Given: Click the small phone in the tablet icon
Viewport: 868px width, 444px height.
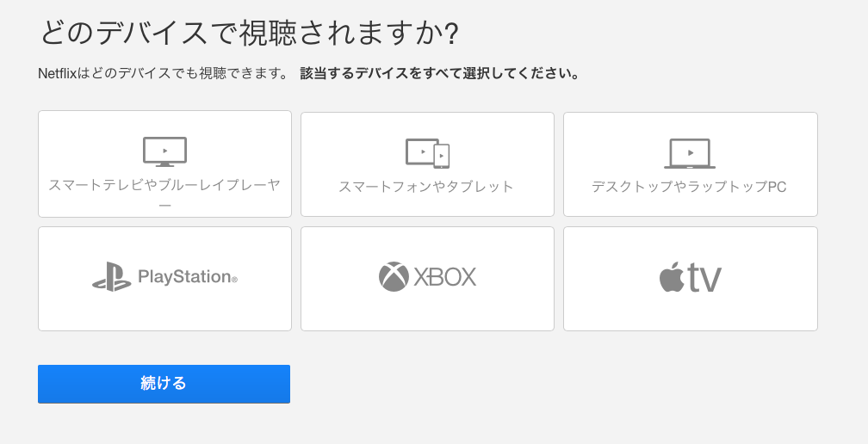Looking at the screenshot, I should point(442,157).
